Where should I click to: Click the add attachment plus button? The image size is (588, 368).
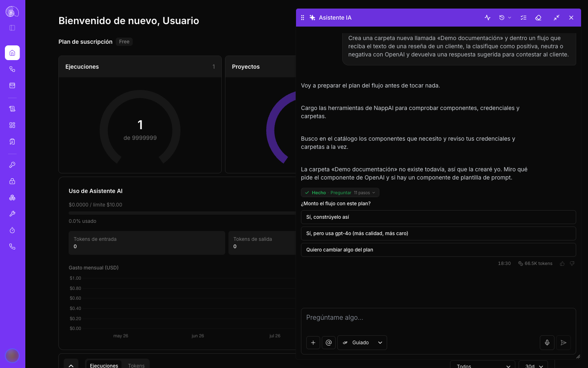click(x=313, y=343)
